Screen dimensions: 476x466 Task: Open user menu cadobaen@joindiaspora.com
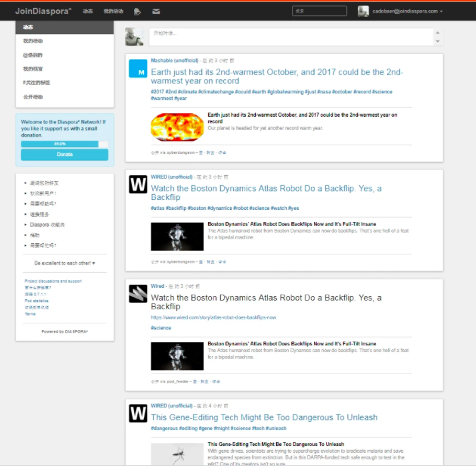point(407,11)
